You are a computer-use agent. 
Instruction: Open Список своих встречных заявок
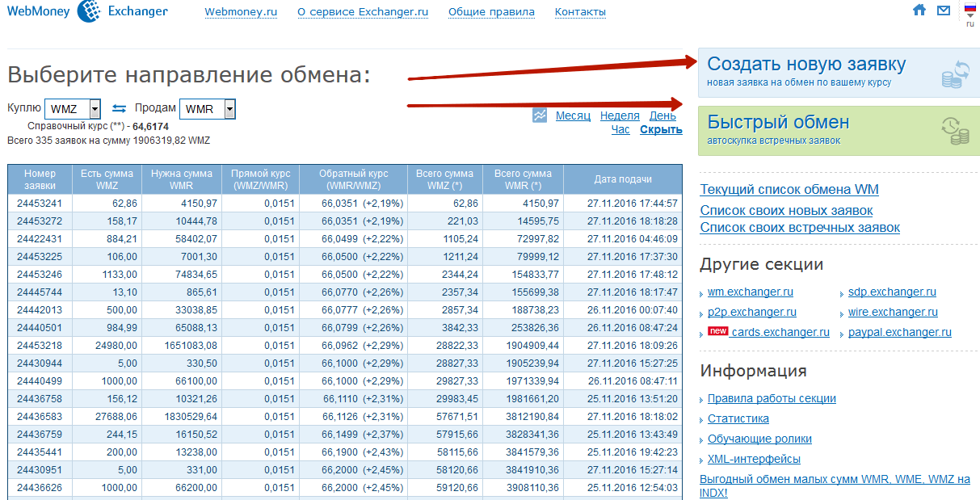click(800, 228)
